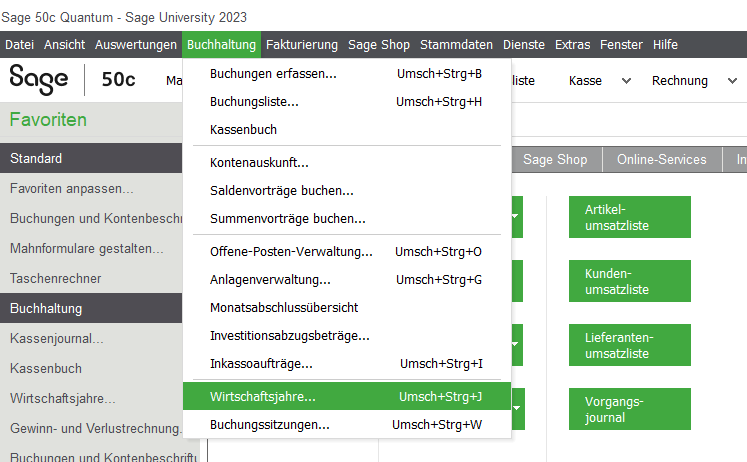Click the Favoriten panel heading
The image size is (747, 462).
[x=48, y=120]
